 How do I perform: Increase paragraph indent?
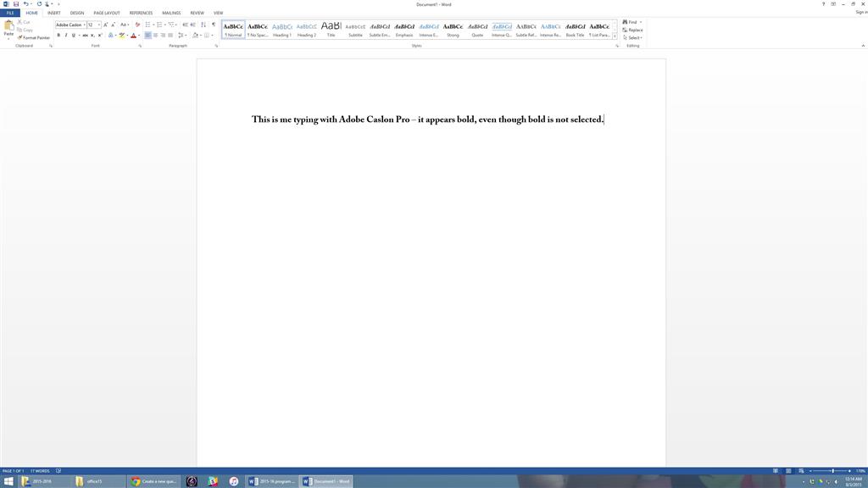[192, 25]
